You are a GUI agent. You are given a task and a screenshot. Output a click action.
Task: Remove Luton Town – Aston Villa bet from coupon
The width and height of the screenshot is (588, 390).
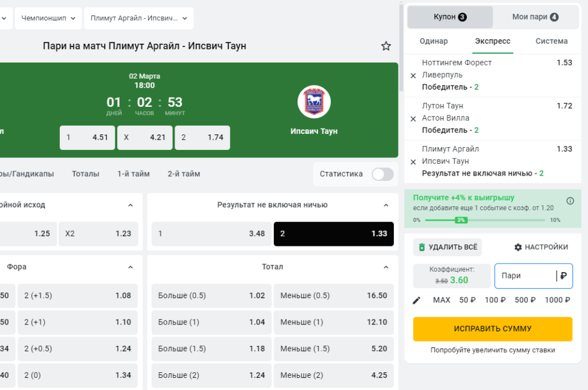coord(413,119)
